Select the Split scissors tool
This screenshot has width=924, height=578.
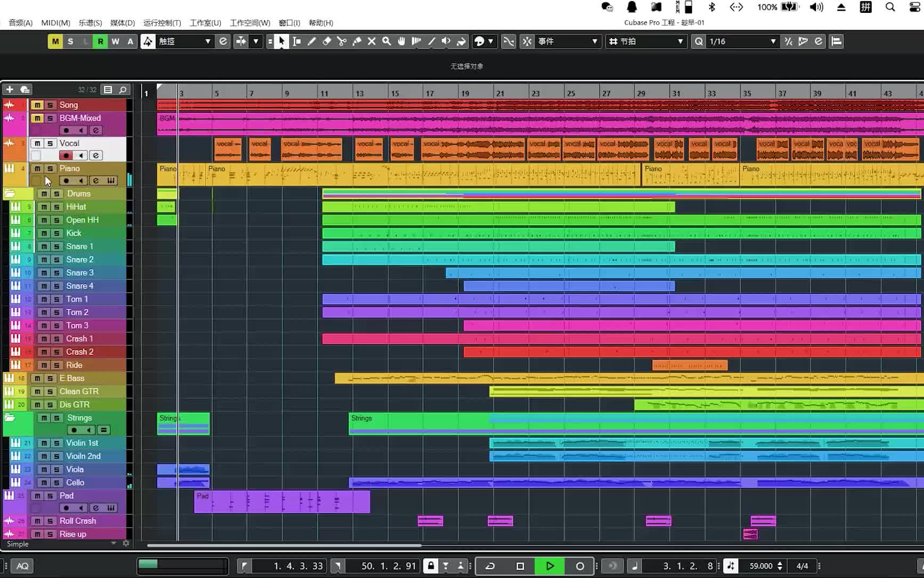click(342, 41)
